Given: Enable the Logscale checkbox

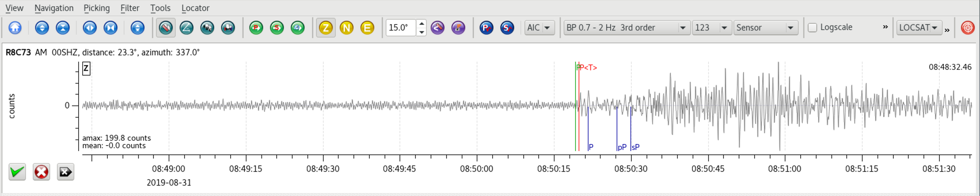Looking at the screenshot, I should [x=812, y=28].
